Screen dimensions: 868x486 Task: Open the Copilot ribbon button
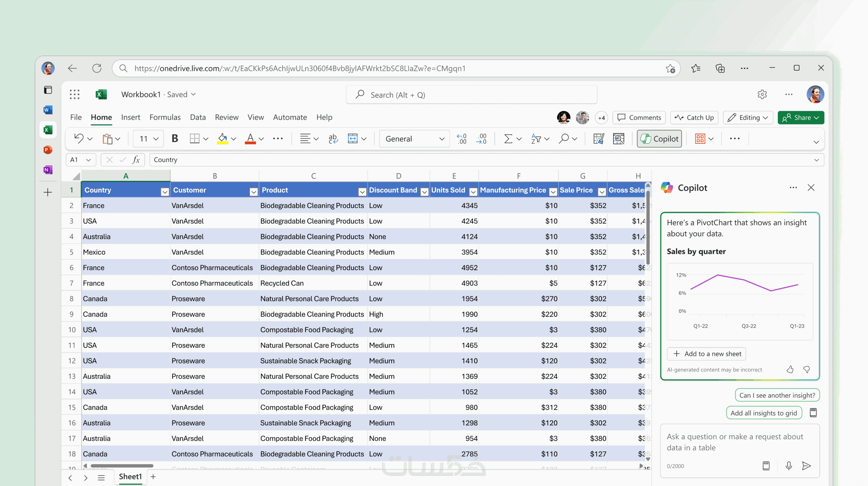(659, 139)
